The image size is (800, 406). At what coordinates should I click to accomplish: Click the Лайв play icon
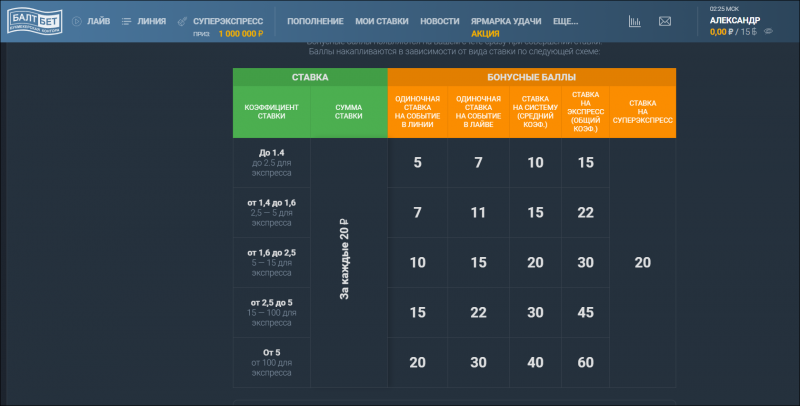pyautogui.click(x=77, y=21)
